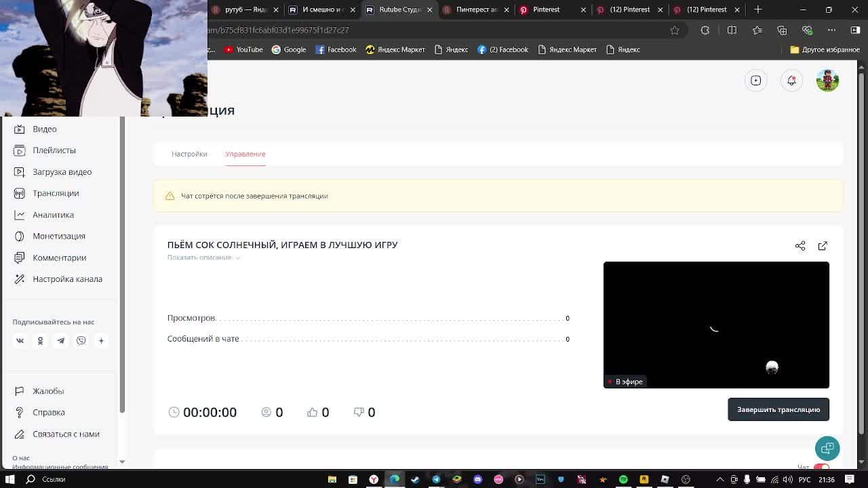Screen dimensions: 868x488
Task: Open the first Яндекс Маркет bookmark
Action: click(395, 49)
